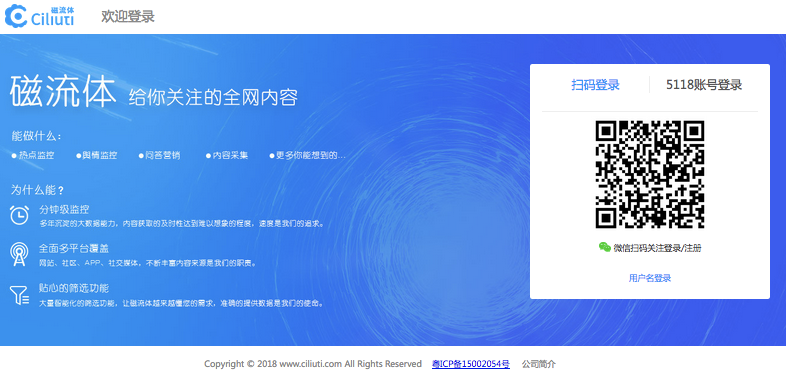Click the 热点监控 bullet item
The width and height of the screenshot is (786, 374).
point(33,155)
